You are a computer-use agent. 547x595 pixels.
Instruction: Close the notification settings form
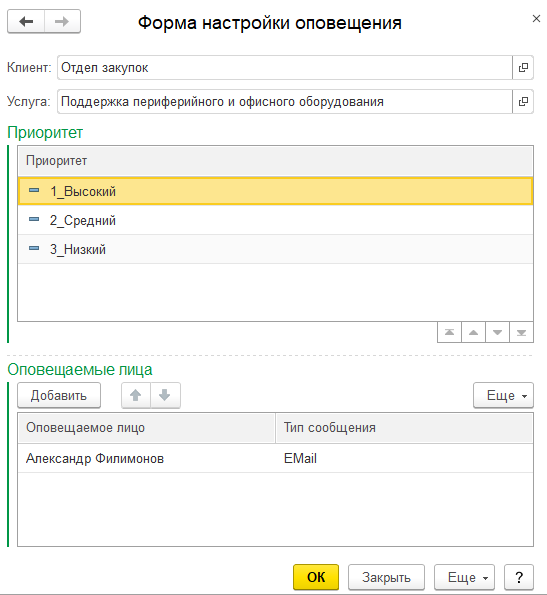[x=536, y=19]
